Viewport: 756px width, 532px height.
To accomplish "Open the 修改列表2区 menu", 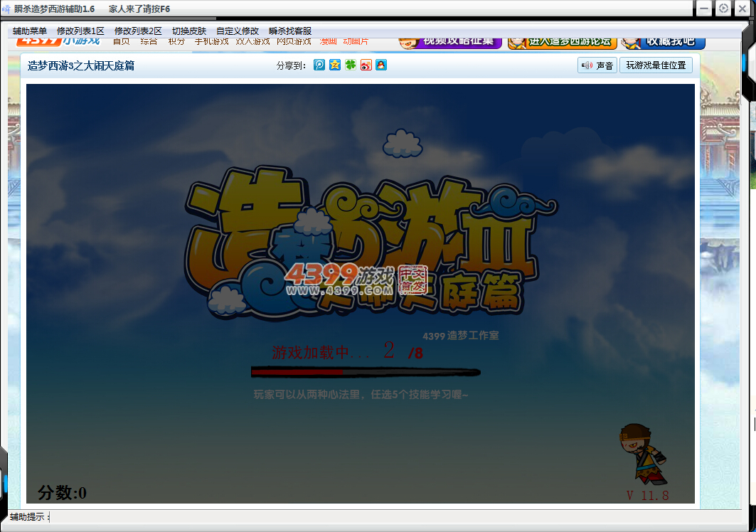I will (x=139, y=31).
